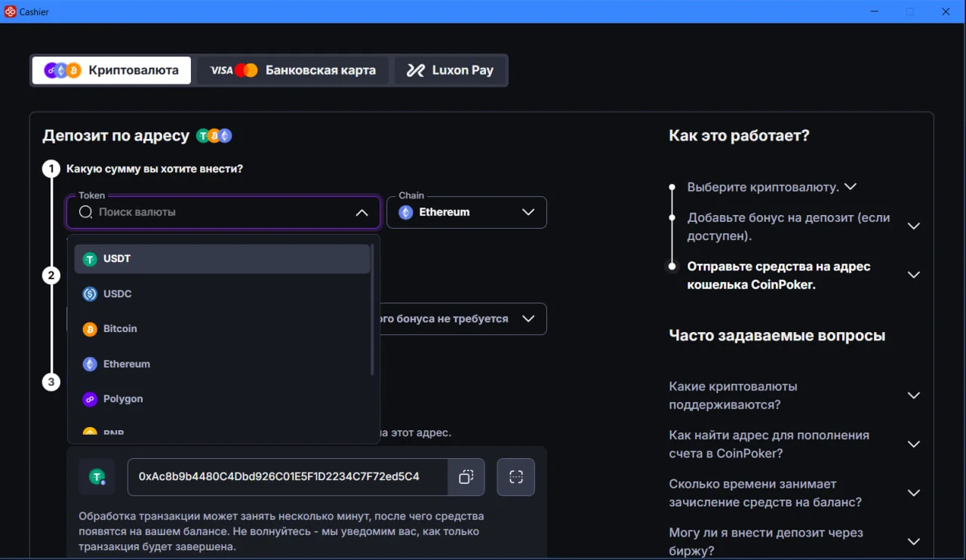Collapse "Отправьте средства на адрес кошелька CoinPoker" step

click(x=913, y=275)
